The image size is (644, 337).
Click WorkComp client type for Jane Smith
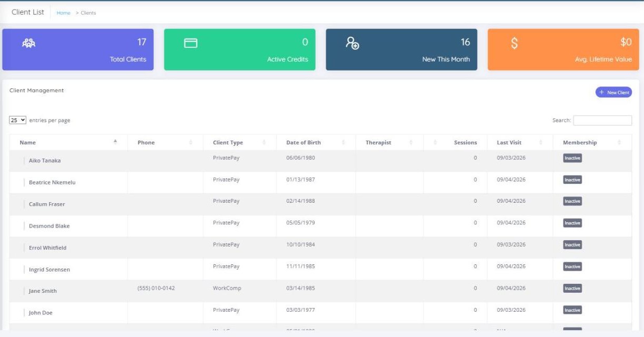pos(227,288)
